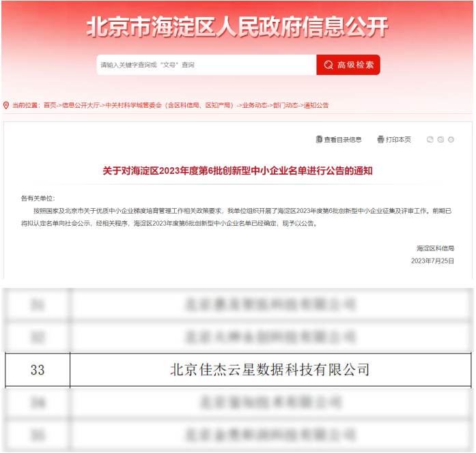Viewport: 476px width, 453px height.
Task: Open the 业务动态 breadcrumb link
Action: pos(255,105)
